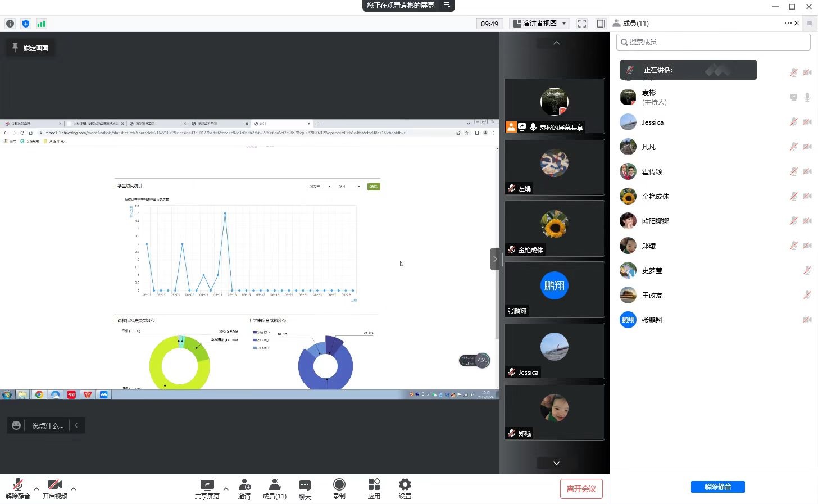Check the green network signal icon

point(41,24)
